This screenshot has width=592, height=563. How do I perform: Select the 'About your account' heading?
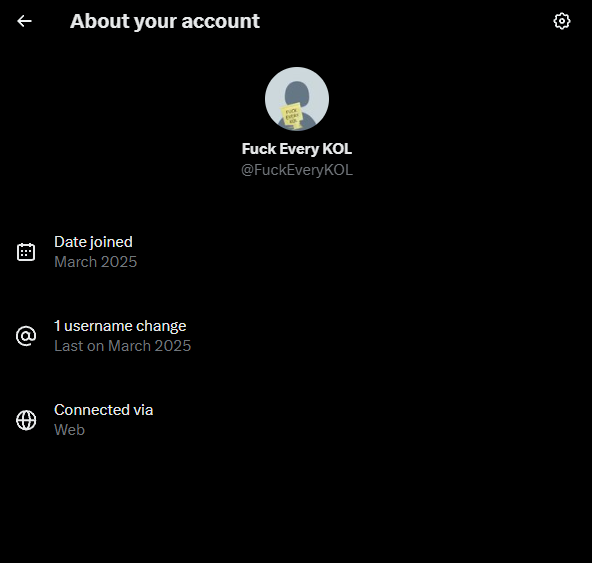(x=165, y=21)
